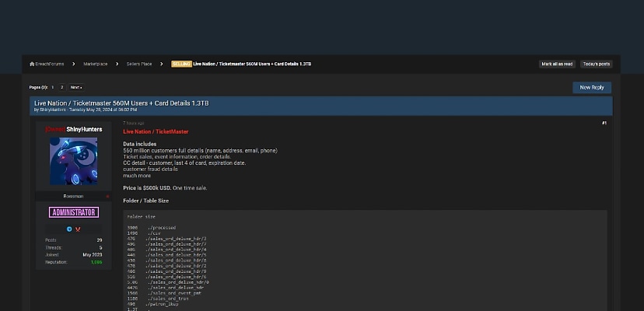The width and height of the screenshot is (644, 311).
Task: Open Today's posts
Action: click(597, 64)
